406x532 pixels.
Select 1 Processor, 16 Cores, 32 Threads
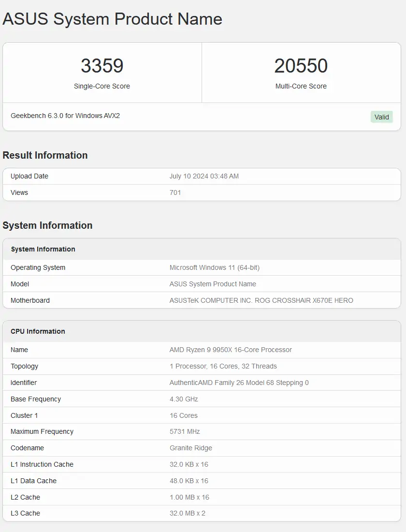(223, 367)
